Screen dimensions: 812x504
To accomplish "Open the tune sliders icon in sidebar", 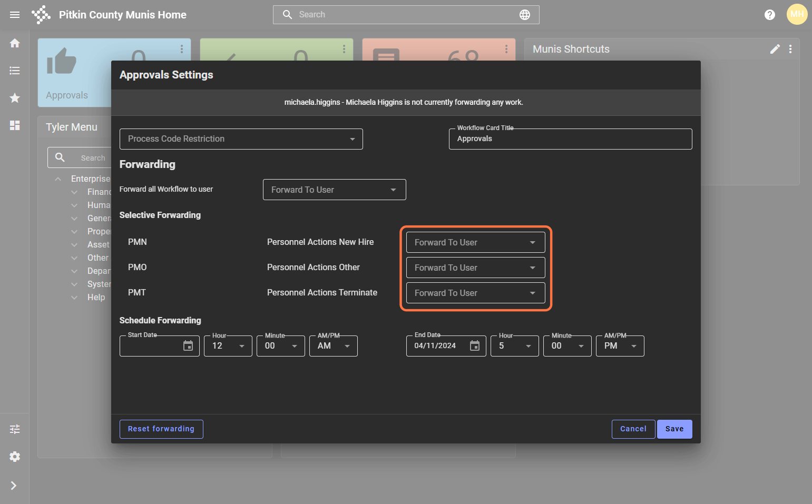I will tap(15, 429).
